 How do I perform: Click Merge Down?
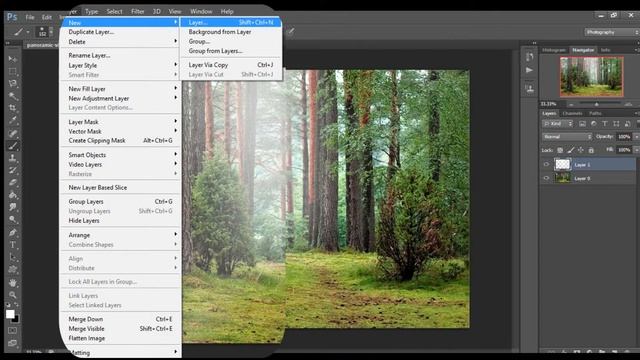120,319
